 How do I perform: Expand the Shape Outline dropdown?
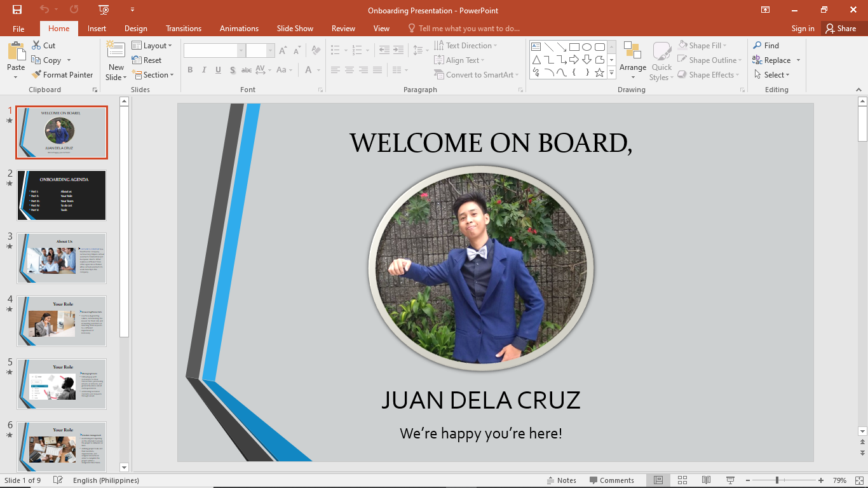coord(709,60)
